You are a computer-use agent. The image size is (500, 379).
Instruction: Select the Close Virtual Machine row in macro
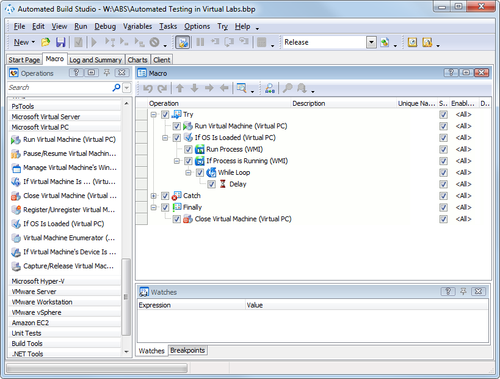[x=313, y=219]
